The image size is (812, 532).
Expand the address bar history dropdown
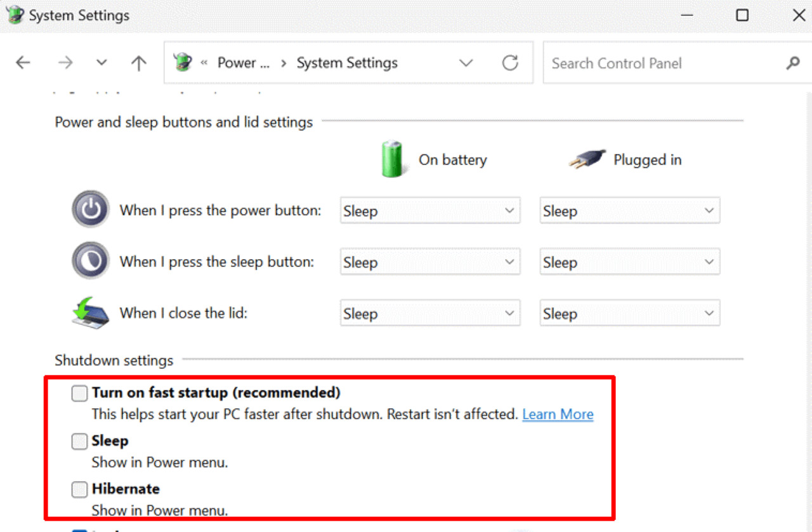466,63
